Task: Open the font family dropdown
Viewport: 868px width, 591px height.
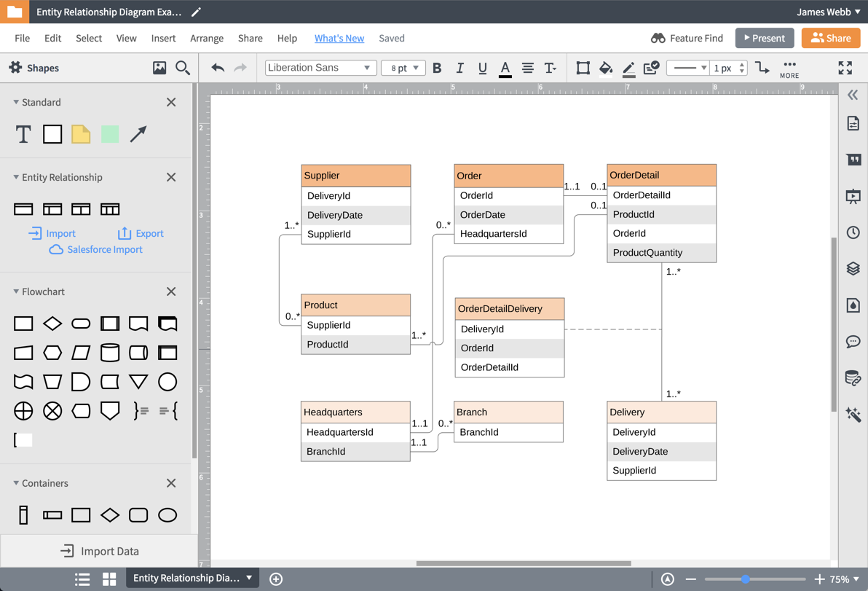Action: pyautogui.click(x=320, y=67)
